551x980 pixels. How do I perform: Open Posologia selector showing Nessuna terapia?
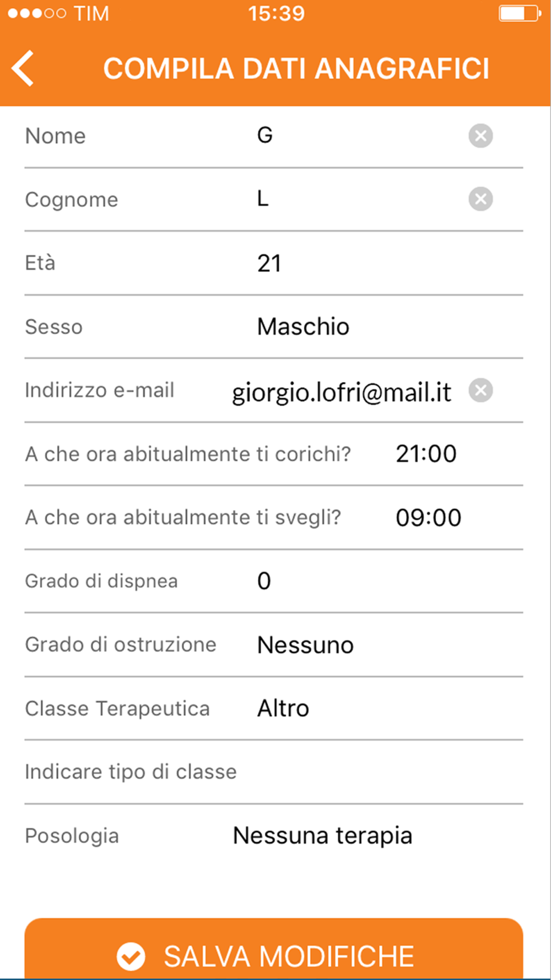pos(322,836)
